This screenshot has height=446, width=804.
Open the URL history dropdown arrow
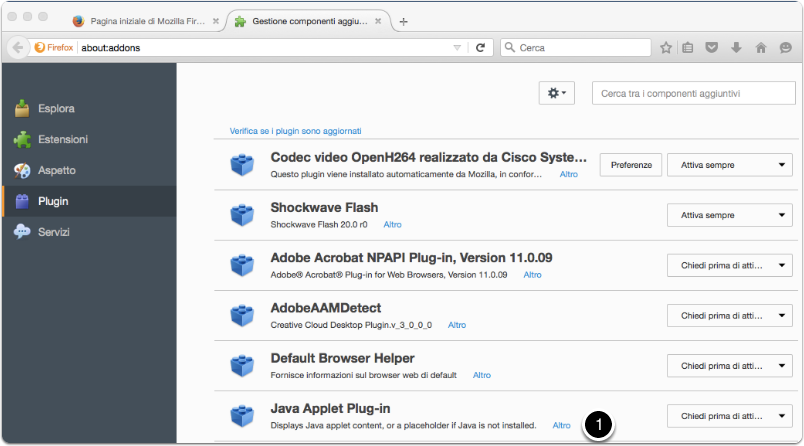point(457,48)
